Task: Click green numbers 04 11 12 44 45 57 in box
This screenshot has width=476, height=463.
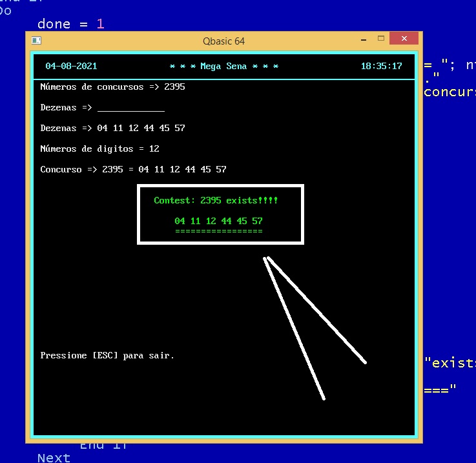Action: click(x=218, y=221)
